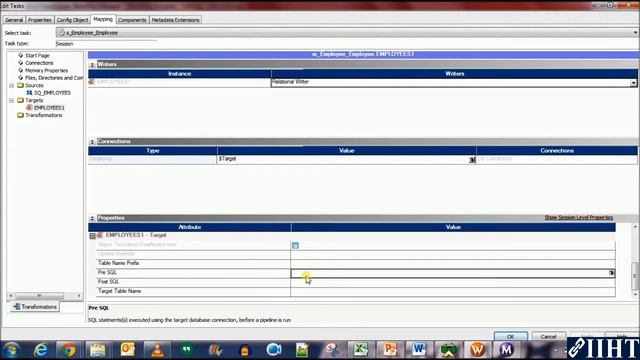The height and width of the screenshot is (360, 640).
Task: Collapse the Connections section
Action: [92, 142]
